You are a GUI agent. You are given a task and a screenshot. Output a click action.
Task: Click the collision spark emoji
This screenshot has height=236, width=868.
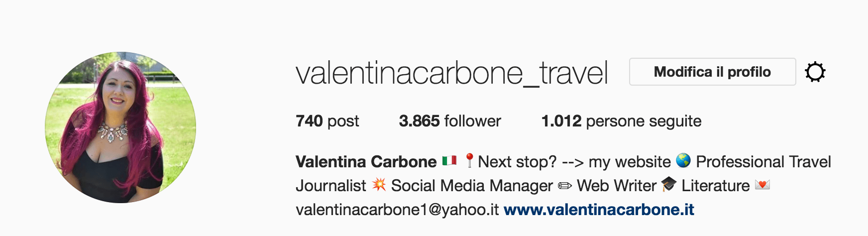click(x=379, y=185)
